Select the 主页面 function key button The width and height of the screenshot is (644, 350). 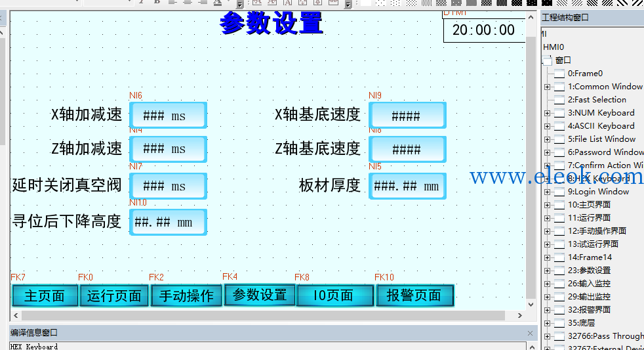click(45, 295)
